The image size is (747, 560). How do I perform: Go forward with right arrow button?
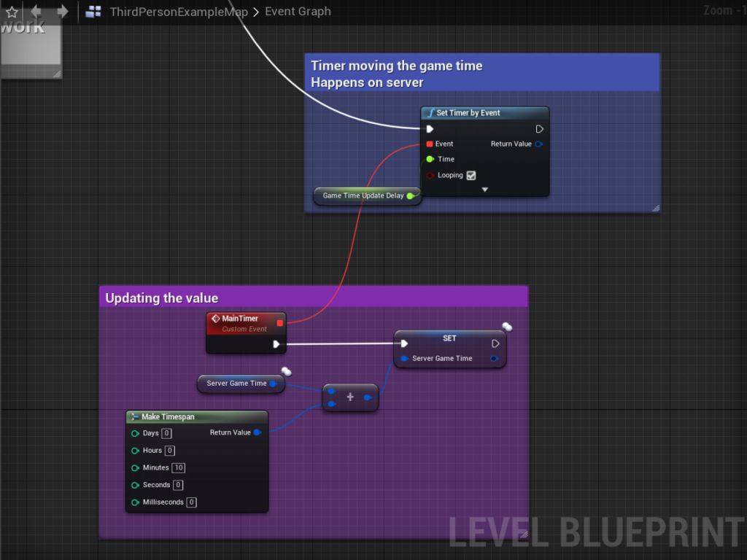click(63, 11)
